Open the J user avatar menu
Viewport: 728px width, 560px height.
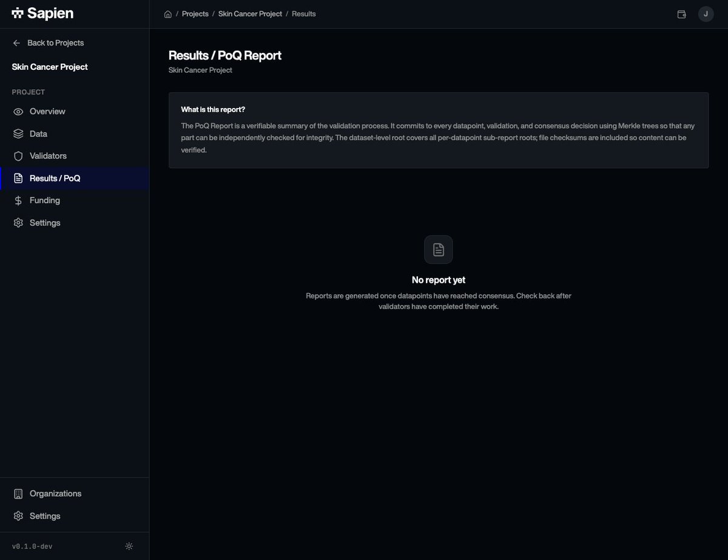pyautogui.click(x=706, y=14)
